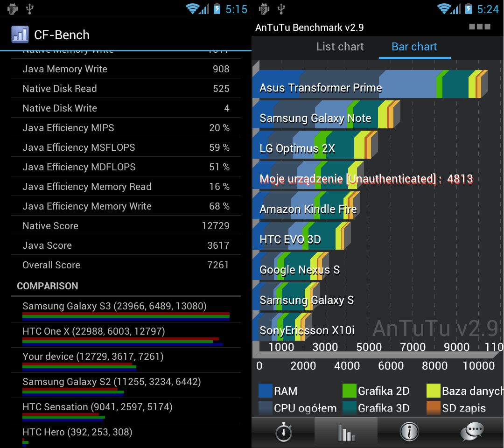The height and width of the screenshot is (448, 504).
Task: Select the Bar chart tab
Action: click(x=414, y=47)
